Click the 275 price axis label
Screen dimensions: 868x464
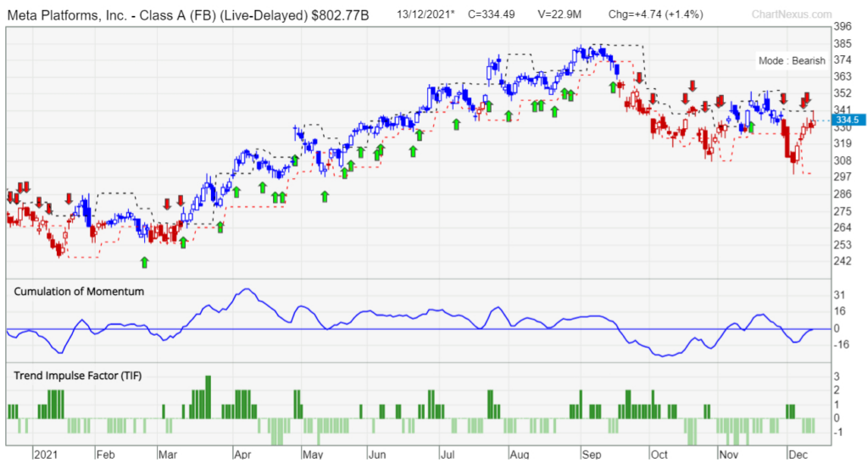point(842,211)
